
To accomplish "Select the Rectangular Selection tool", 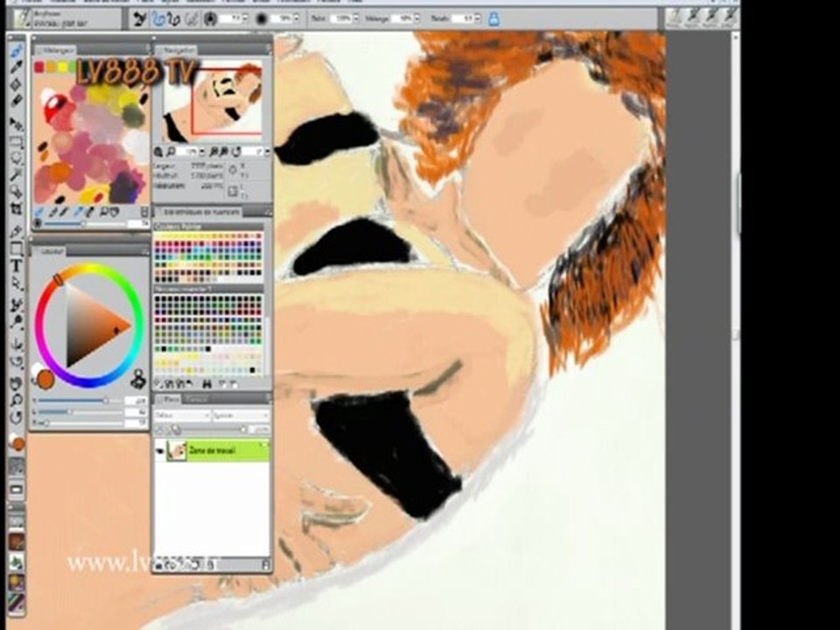I will [17, 142].
